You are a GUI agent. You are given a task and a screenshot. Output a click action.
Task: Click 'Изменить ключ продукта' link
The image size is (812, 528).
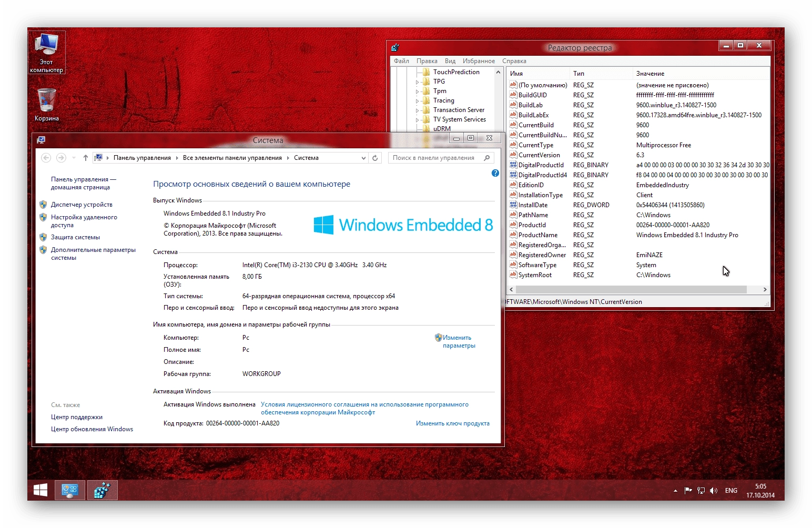[453, 423]
